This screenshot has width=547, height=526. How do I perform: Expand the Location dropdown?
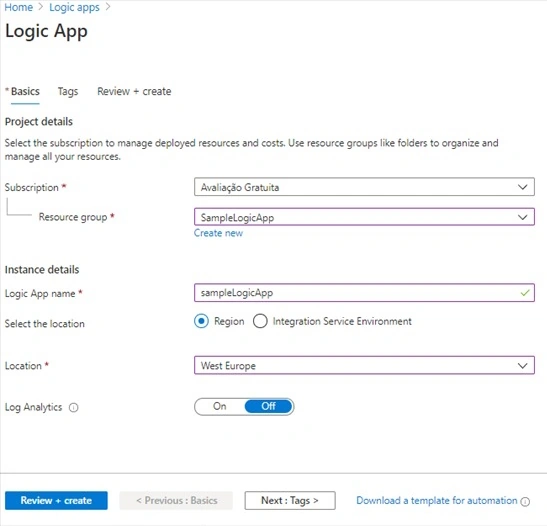(x=364, y=365)
